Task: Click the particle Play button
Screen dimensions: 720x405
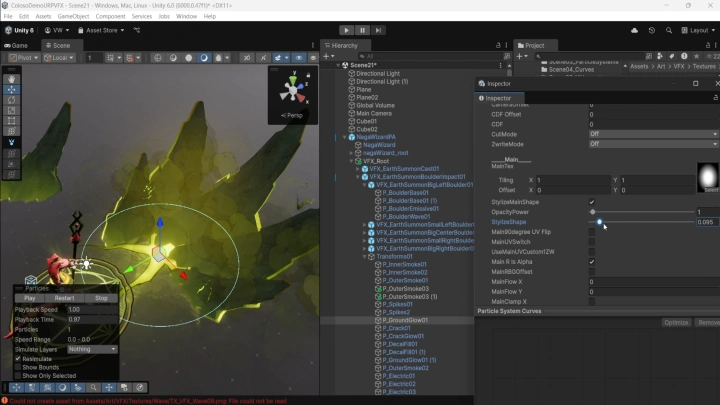Action: coord(29,298)
